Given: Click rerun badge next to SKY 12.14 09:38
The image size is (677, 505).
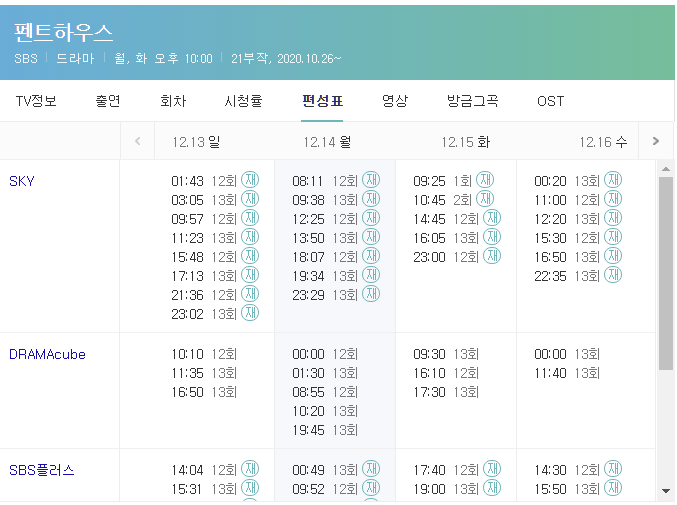Looking at the screenshot, I should click(x=370, y=199).
